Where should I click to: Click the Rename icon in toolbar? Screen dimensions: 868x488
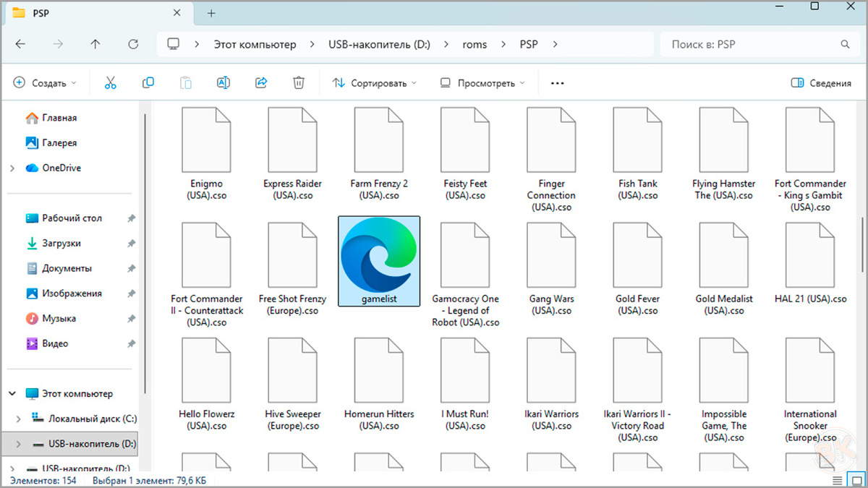pos(224,83)
